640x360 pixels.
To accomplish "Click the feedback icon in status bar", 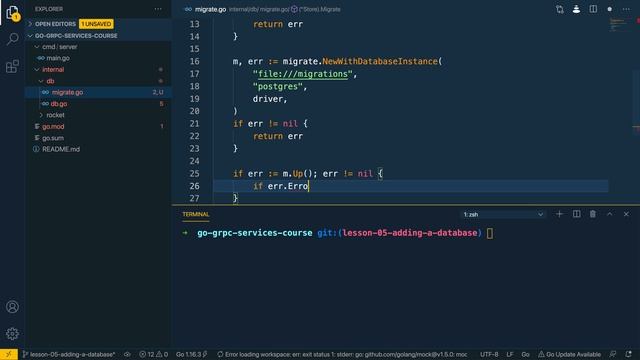I will click(x=613, y=354).
